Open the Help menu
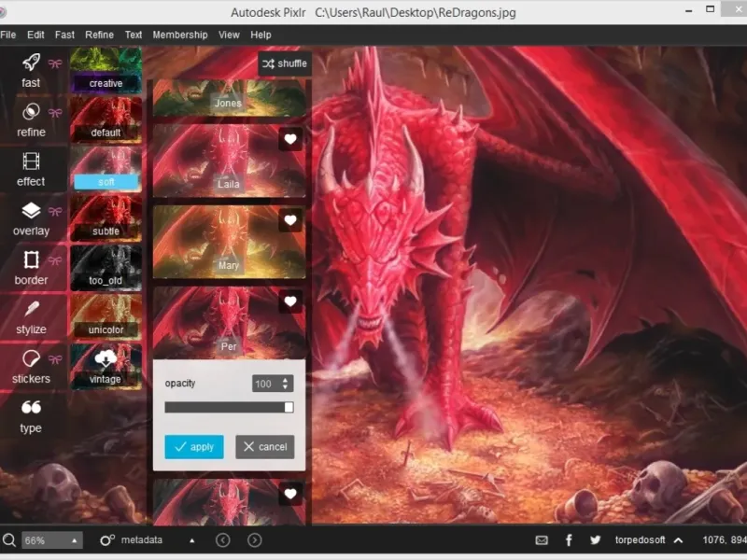Screen dimensions: 747x560 coord(261,35)
